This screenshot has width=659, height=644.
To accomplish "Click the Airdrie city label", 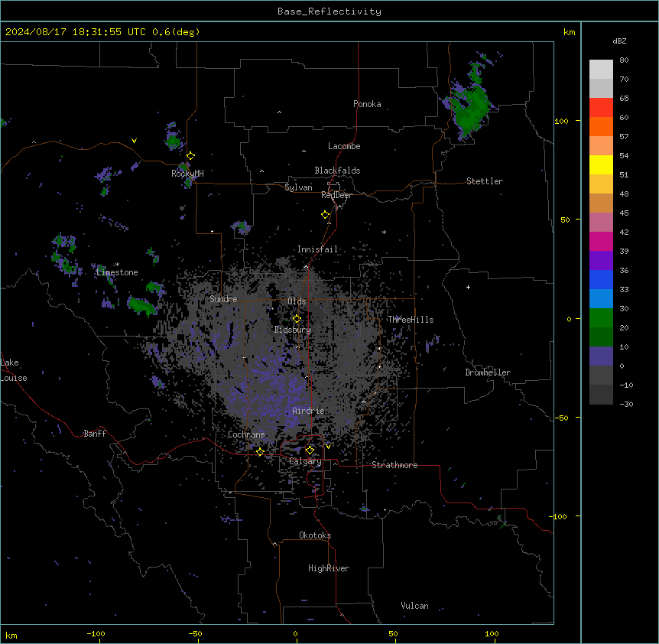I will click(x=309, y=411).
